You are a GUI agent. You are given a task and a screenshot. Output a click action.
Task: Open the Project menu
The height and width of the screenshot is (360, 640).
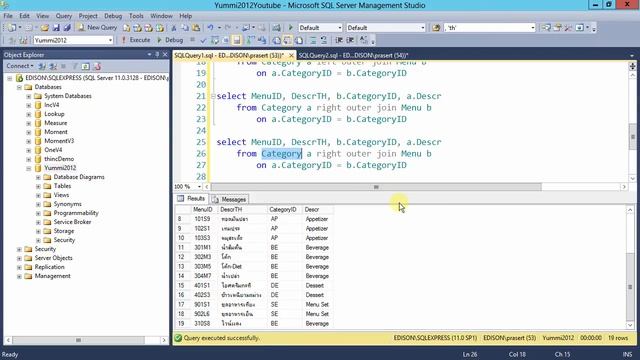click(x=88, y=16)
